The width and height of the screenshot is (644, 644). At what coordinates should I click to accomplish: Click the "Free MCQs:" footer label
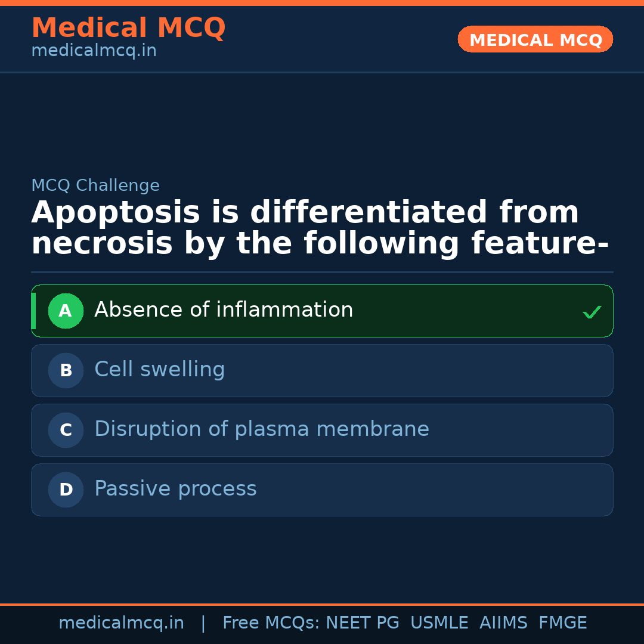271,623
